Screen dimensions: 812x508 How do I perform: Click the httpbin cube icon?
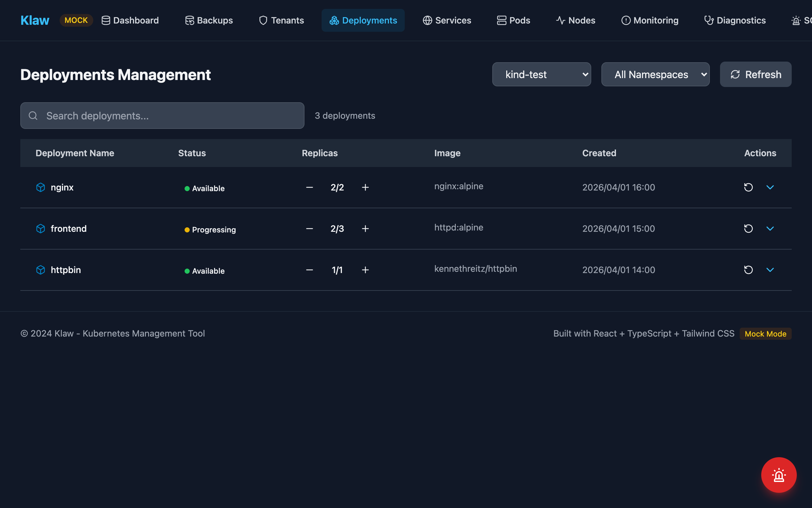click(41, 270)
